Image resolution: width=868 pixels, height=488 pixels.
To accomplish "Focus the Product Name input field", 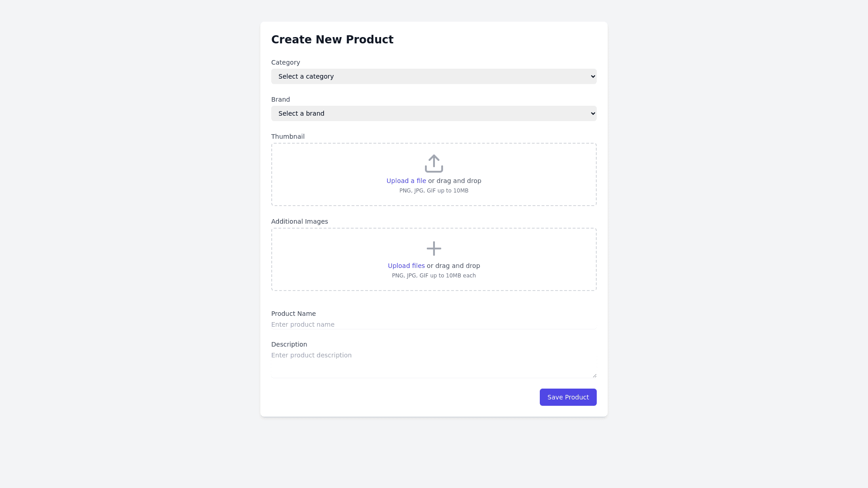I will coord(433,324).
